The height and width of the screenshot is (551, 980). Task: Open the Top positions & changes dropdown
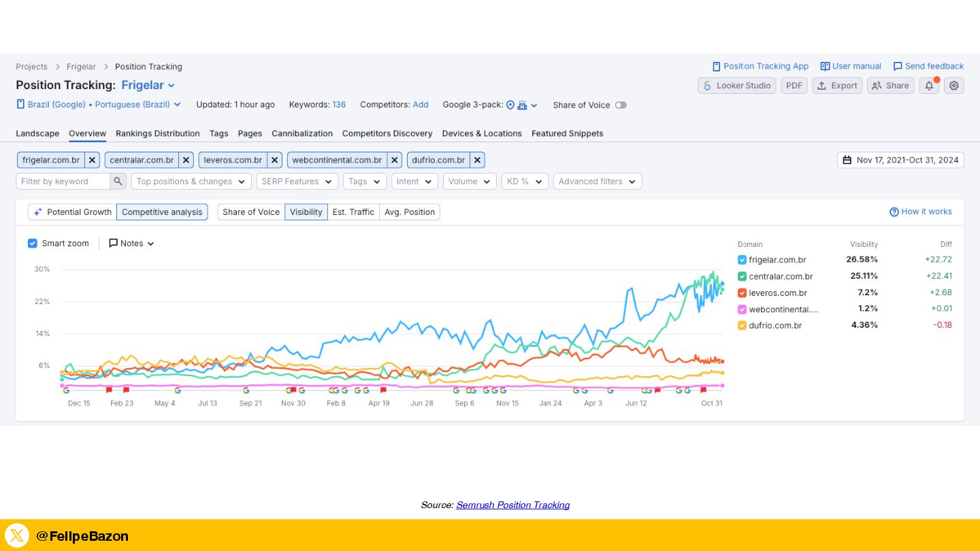(191, 182)
